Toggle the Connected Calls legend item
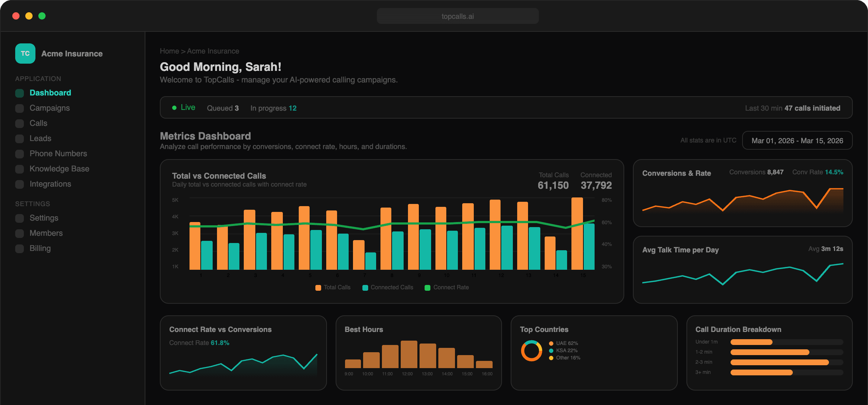 pyautogui.click(x=388, y=287)
